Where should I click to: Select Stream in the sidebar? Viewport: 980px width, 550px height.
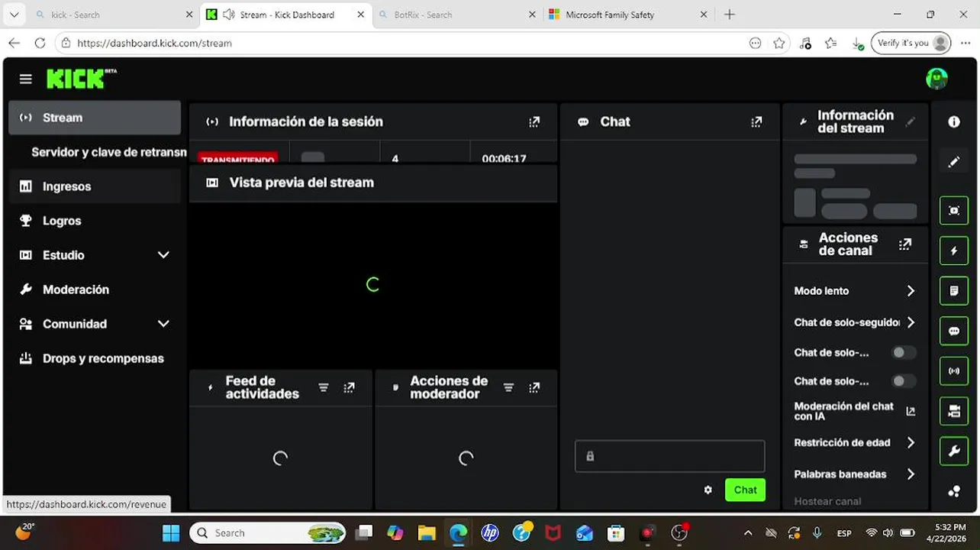[x=95, y=118]
